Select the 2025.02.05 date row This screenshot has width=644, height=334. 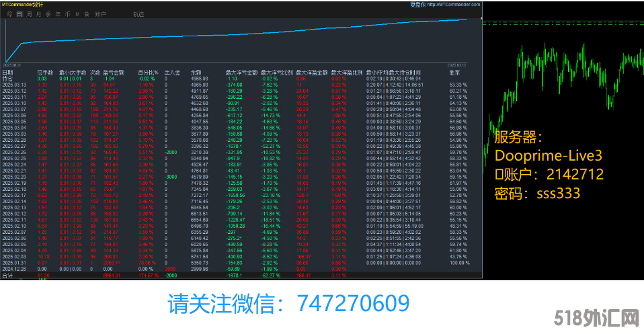pos(241,245)
